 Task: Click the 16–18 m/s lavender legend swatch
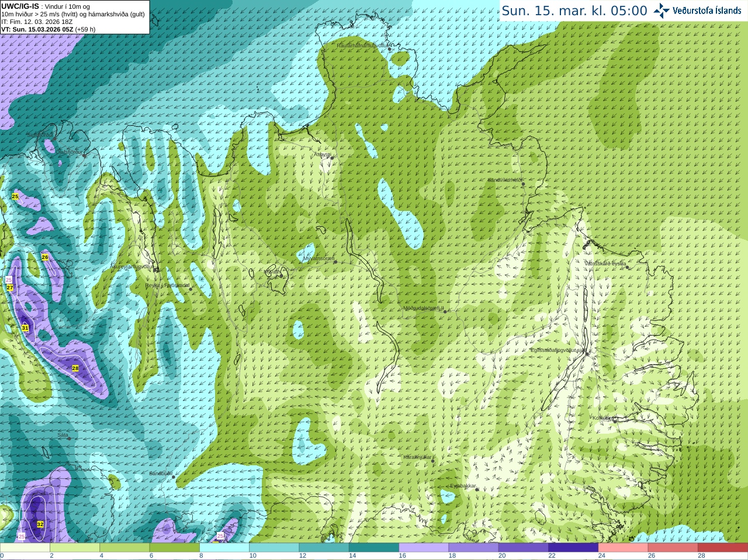pyautogui.click(x=424, y=548)
